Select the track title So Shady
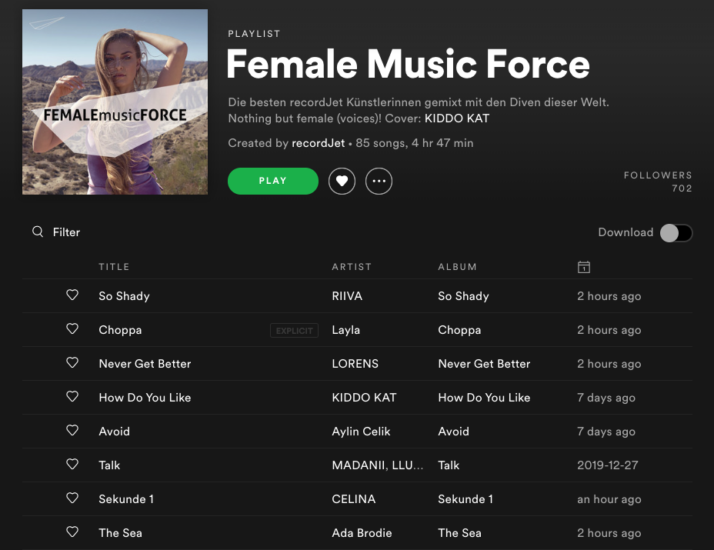Image resolution: width=714 pixels, height=550 pixels. (124, 296)
